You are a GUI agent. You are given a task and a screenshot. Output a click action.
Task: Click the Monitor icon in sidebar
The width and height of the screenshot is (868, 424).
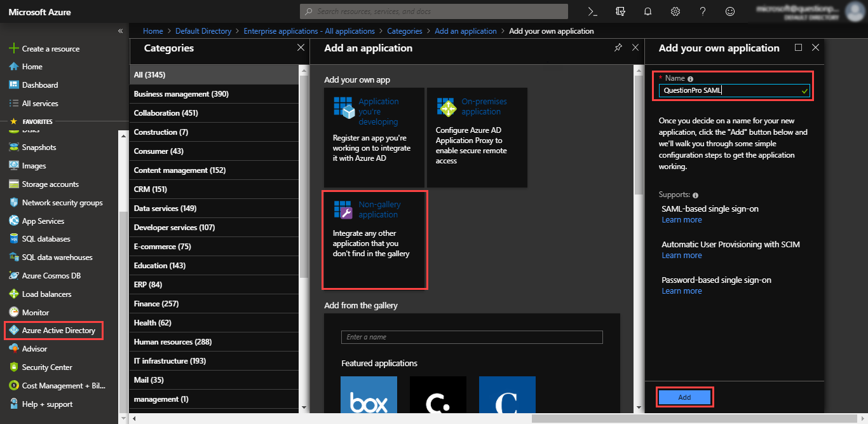click(x=14, y=312)
